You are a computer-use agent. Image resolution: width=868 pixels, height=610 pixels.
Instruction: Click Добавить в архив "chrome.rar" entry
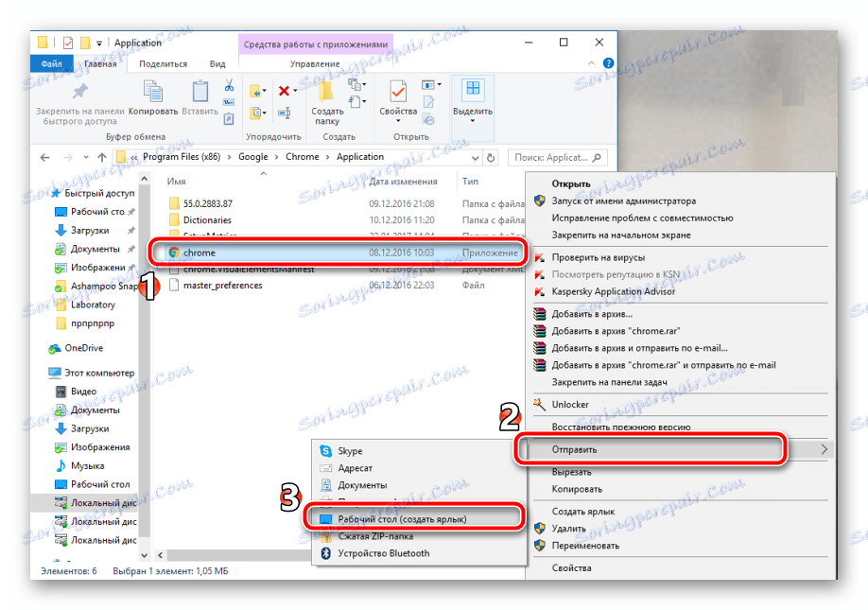[x=680, y=331]
